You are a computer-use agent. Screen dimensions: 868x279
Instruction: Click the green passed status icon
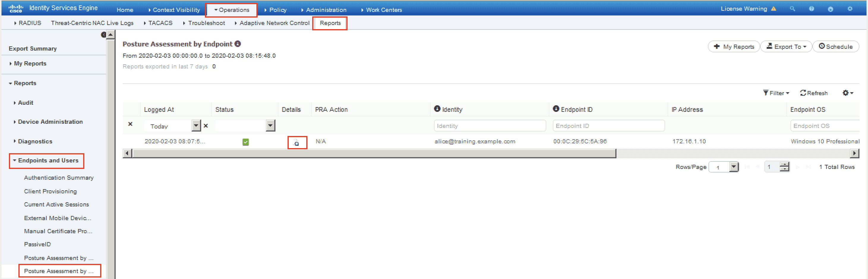[x=246, y=142]
